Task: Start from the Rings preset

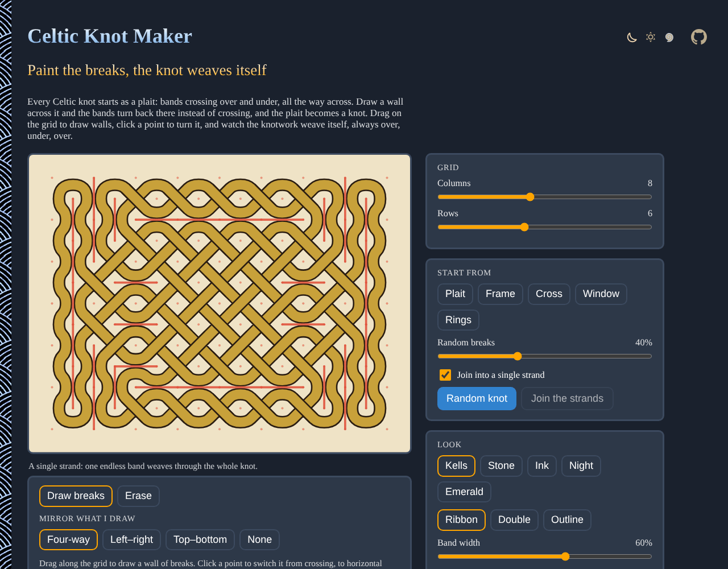Action: 458,320
